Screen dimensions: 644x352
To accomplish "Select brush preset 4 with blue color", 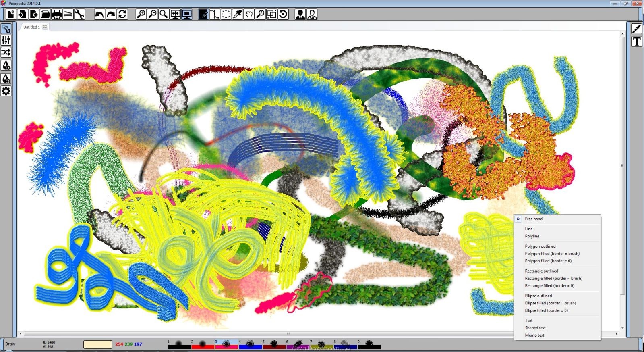I will coord(250,345).
